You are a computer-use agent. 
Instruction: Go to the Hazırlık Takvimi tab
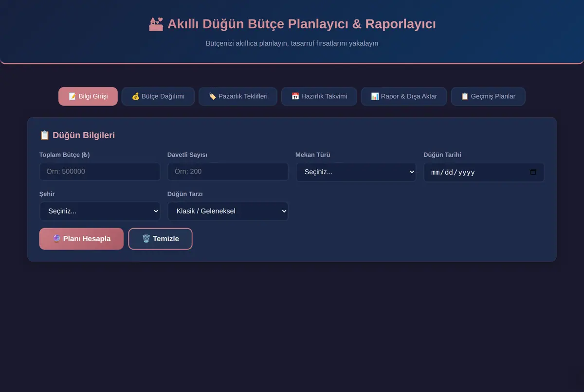click(x=319, y=96)
